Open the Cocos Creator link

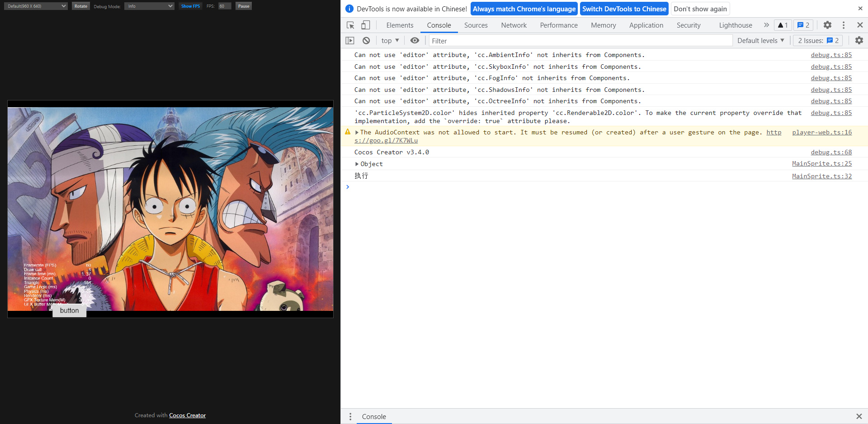click(x=187, y=415)
